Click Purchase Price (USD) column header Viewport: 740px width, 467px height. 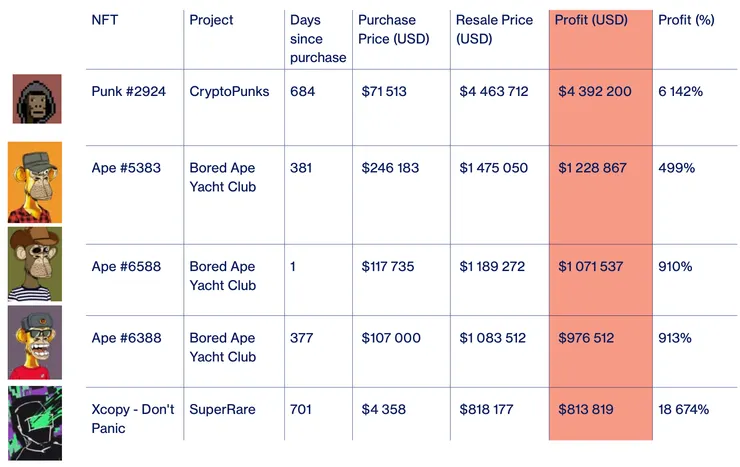click(x=394, y=29)
